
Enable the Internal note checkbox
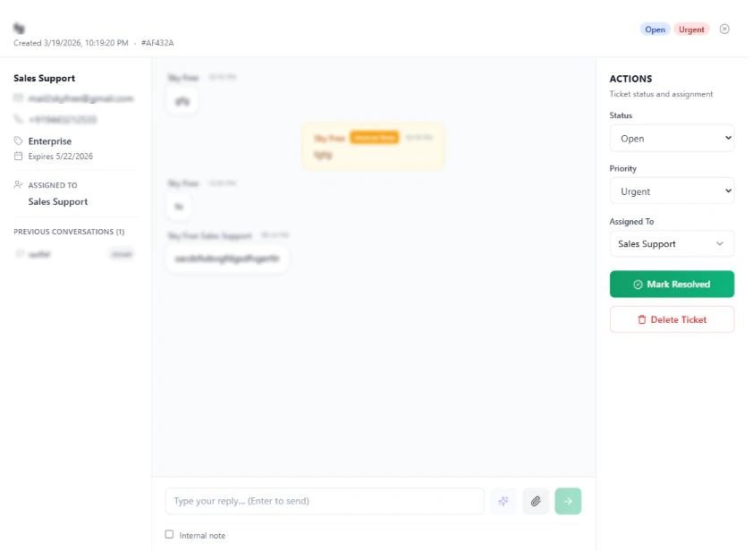[x=169, y=534]
